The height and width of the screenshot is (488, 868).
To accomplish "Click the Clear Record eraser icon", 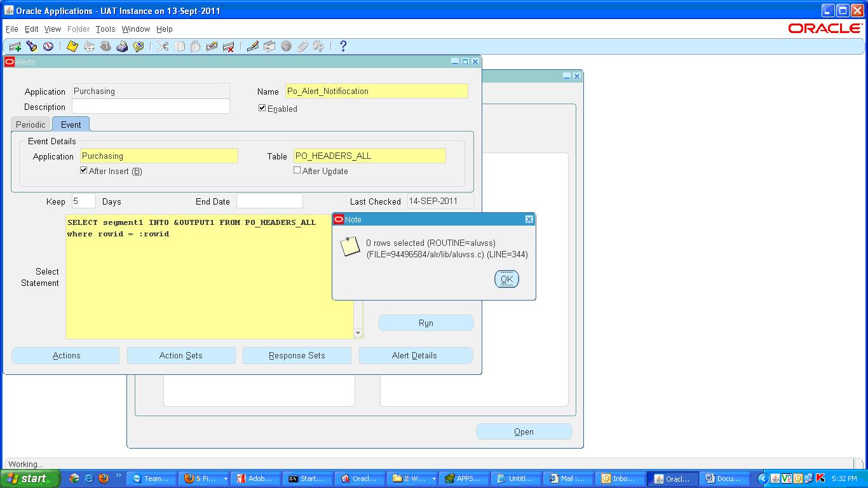I will [212, 46].
